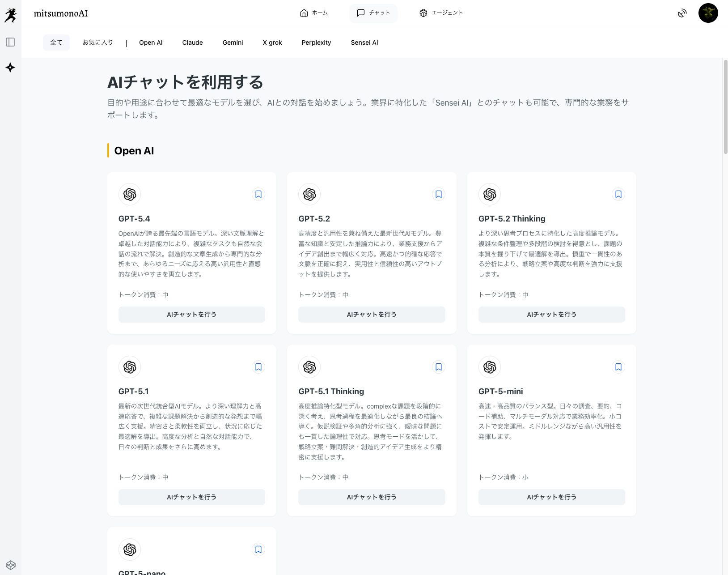Screen dimensions: 728x575
Task: Open the エージェント navigation item
Action: 441,13
